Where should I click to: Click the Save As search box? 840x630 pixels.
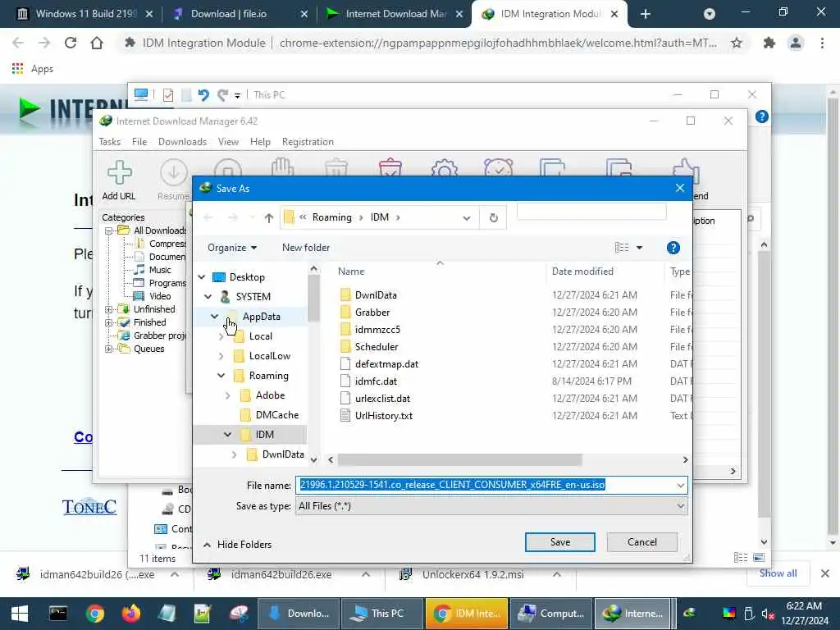click(591, 211)
